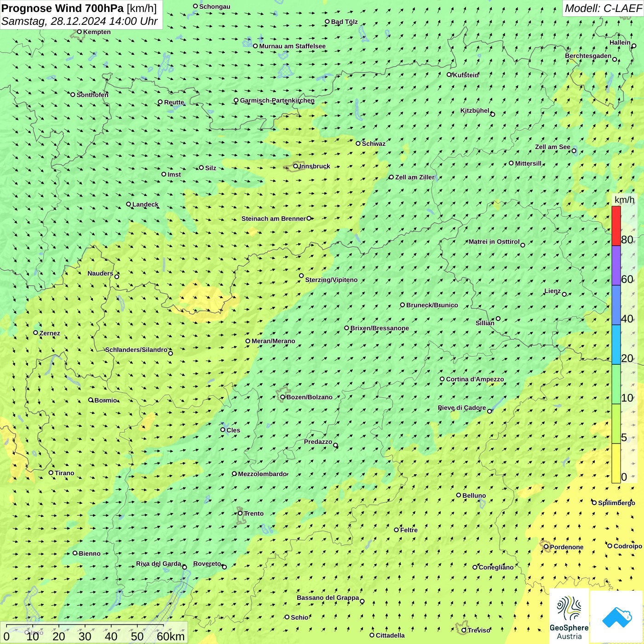The width and height of the screenshot is (644, 644).
Task: Click the 'Schlanders/Silandro' label
Action: (x=136, y=350)
